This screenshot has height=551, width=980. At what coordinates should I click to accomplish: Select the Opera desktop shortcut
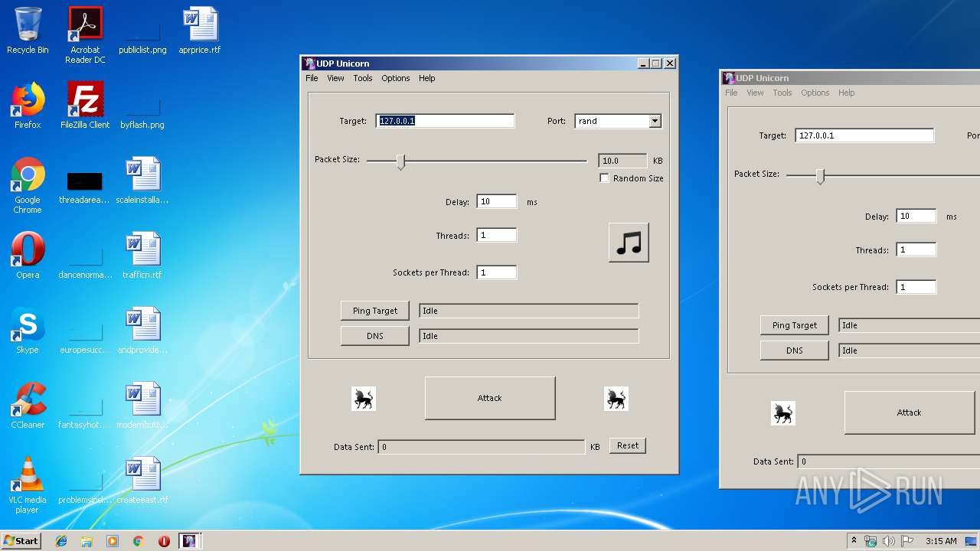click(28, 256)
